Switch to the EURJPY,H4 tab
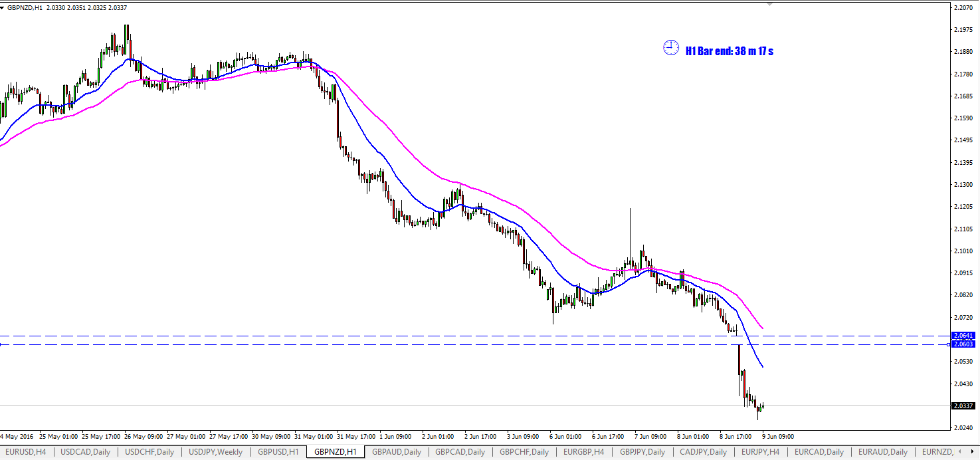This screenshot has height=460, width=980. (761, 452)
